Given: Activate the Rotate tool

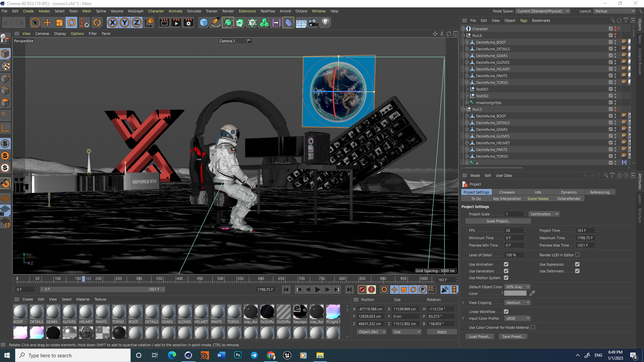Looking at the screenshot, I should pos(72,22).
